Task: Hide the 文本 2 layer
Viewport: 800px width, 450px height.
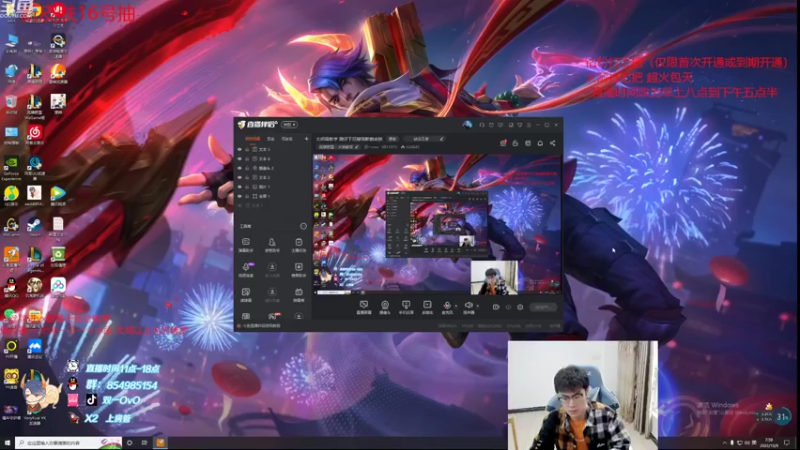Action: pos(240,177)
